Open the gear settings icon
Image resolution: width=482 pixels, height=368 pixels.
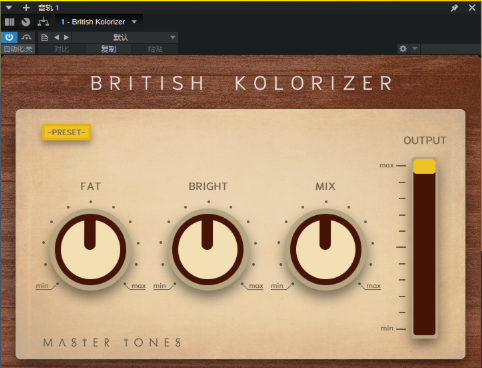(x=403, y=49)
